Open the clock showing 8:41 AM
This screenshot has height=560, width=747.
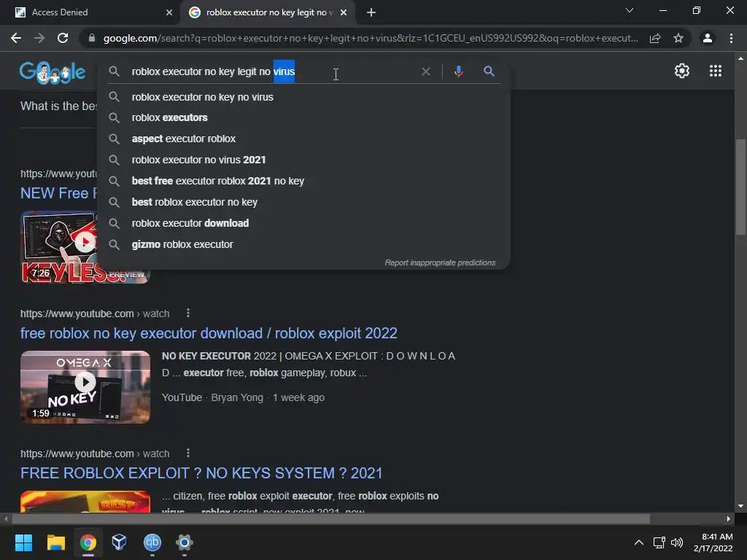[713, 542]
